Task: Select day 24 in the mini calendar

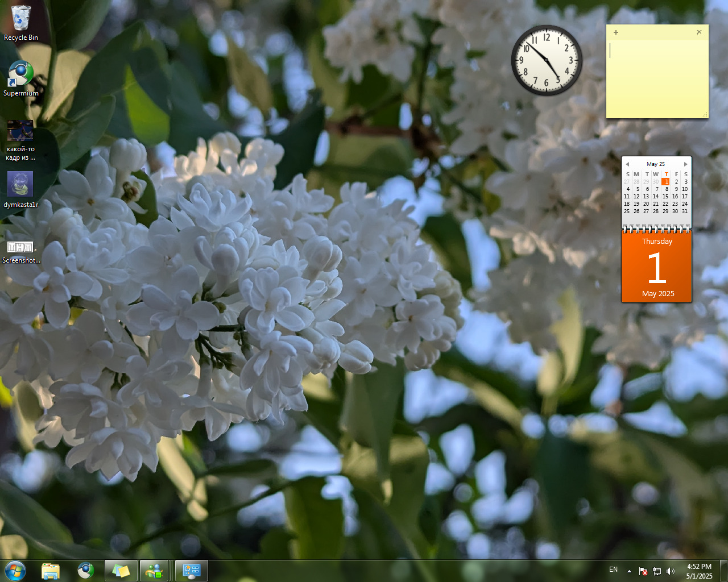Action: [685, 204]
